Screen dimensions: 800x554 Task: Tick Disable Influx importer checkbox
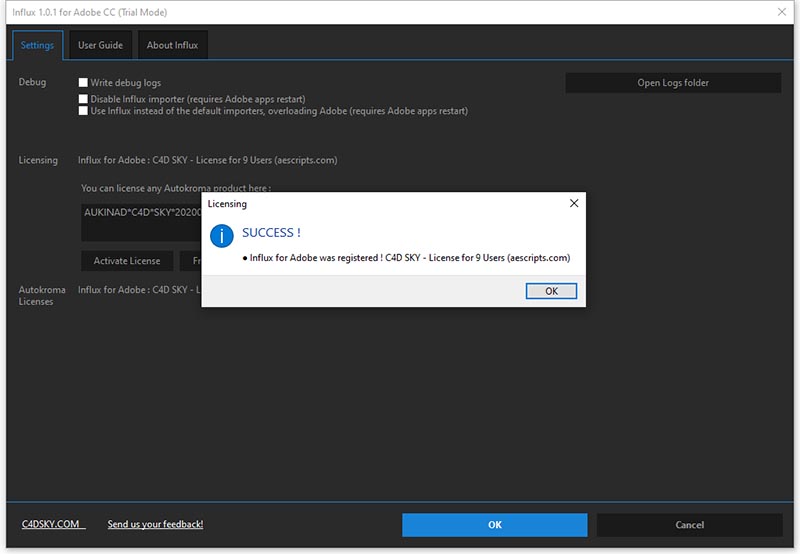point(83,98)
